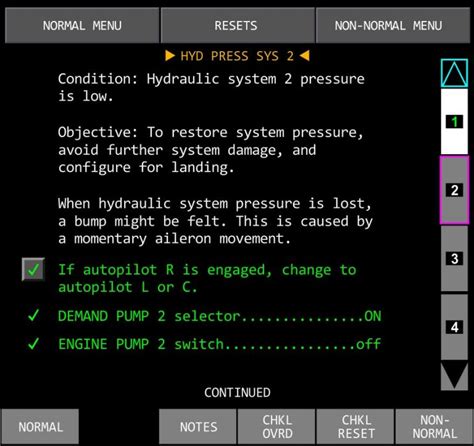Click the Condition description text
This screenshot has height=446, width=474.
click(x=211, y=87)
